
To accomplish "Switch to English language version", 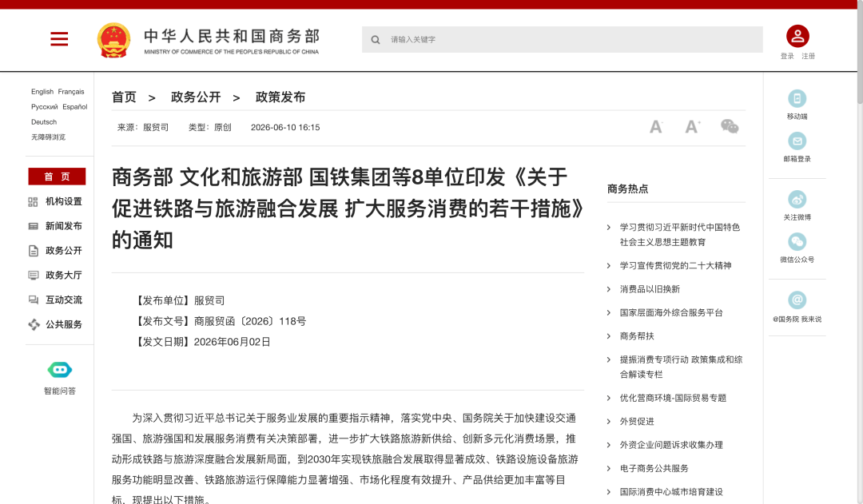I will click(x=42, y=92).
